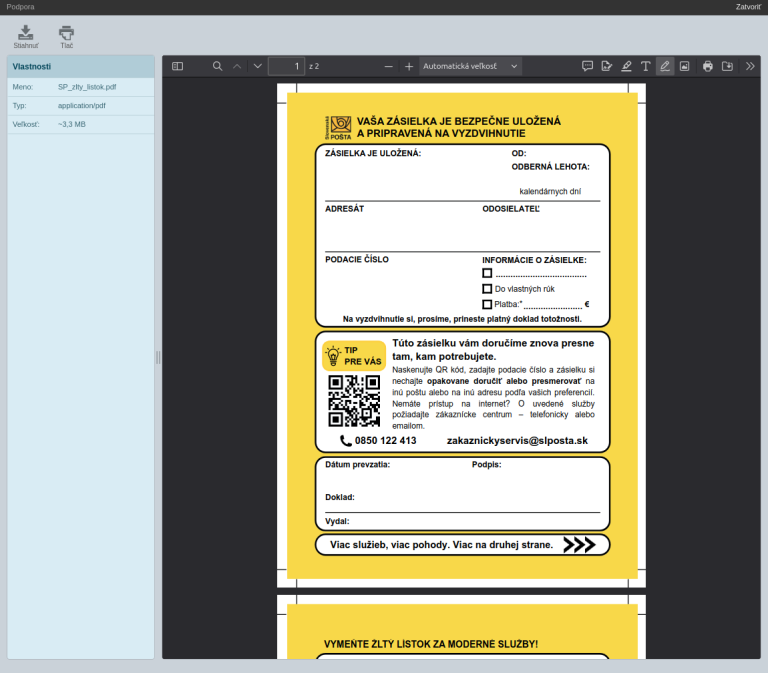Click the Vlastnosti panel header
The image size is (768, 673).
81,67
